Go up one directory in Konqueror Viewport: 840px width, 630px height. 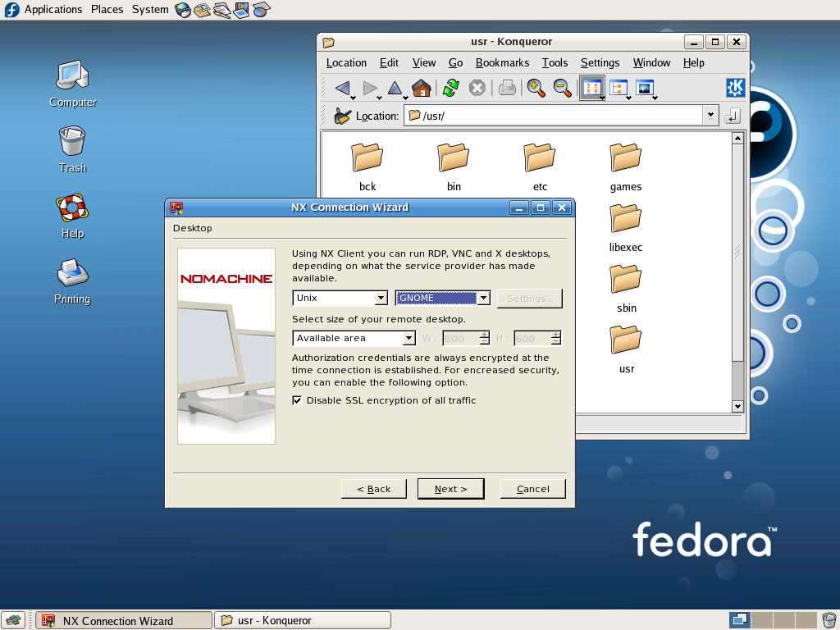tap(395, 88)
